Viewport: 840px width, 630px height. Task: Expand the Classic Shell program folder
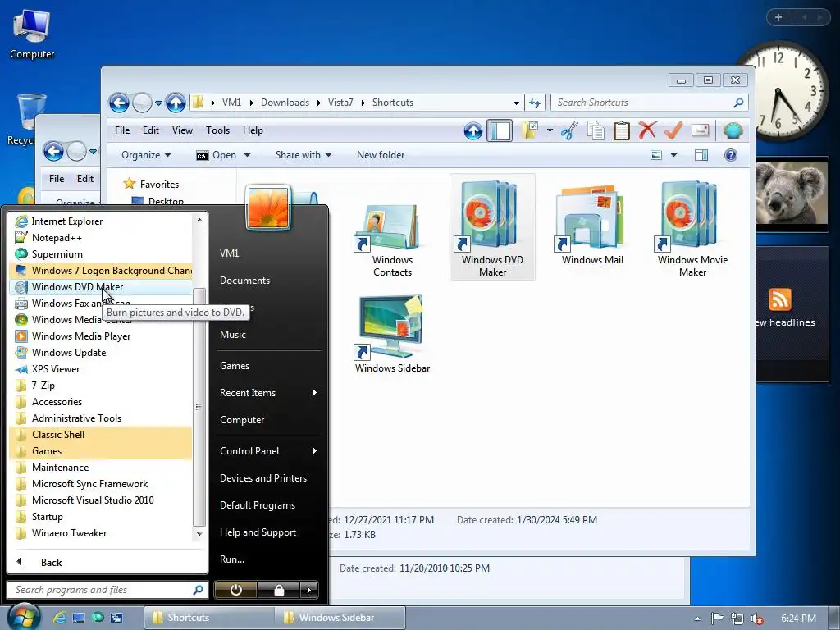[101, 435]
